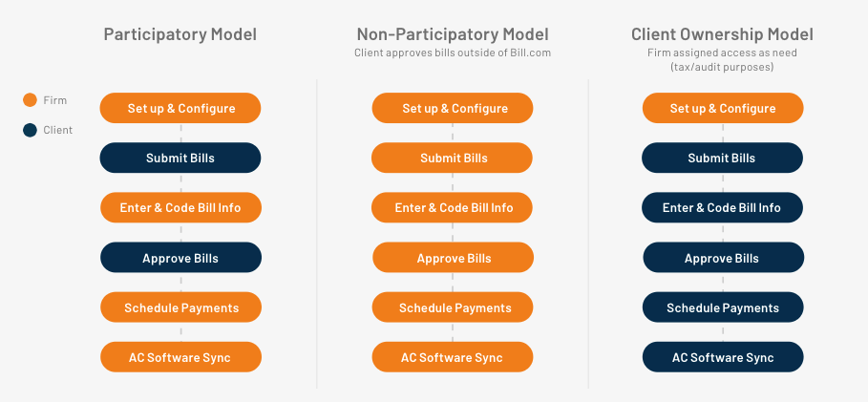Choose Enter & Code Bill Info in Participatory Model
Screen dimensions: 868x402
click(180, 207)
